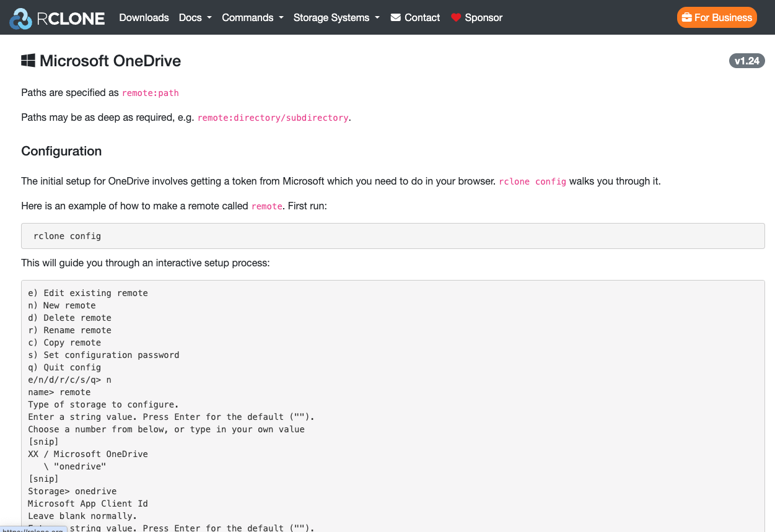Click the RCLONE brand text
The image size is (775, 532).
(x=71, y=19)
